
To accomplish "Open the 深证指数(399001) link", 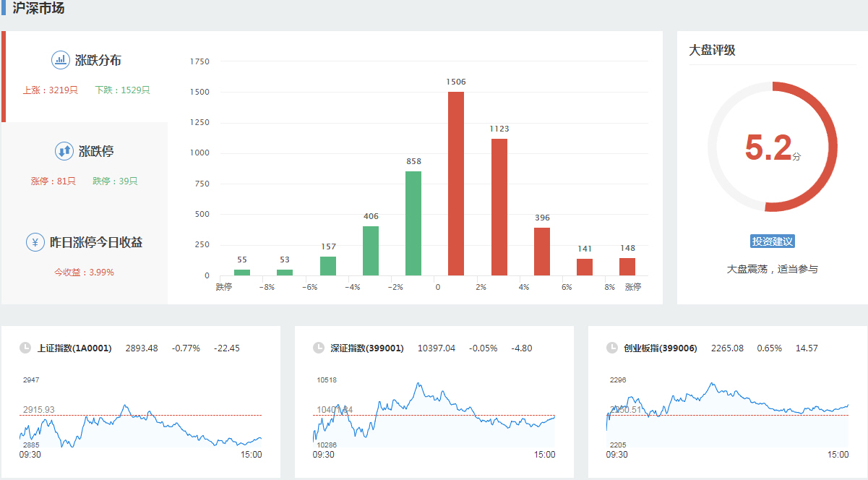I will click(367, 348).
